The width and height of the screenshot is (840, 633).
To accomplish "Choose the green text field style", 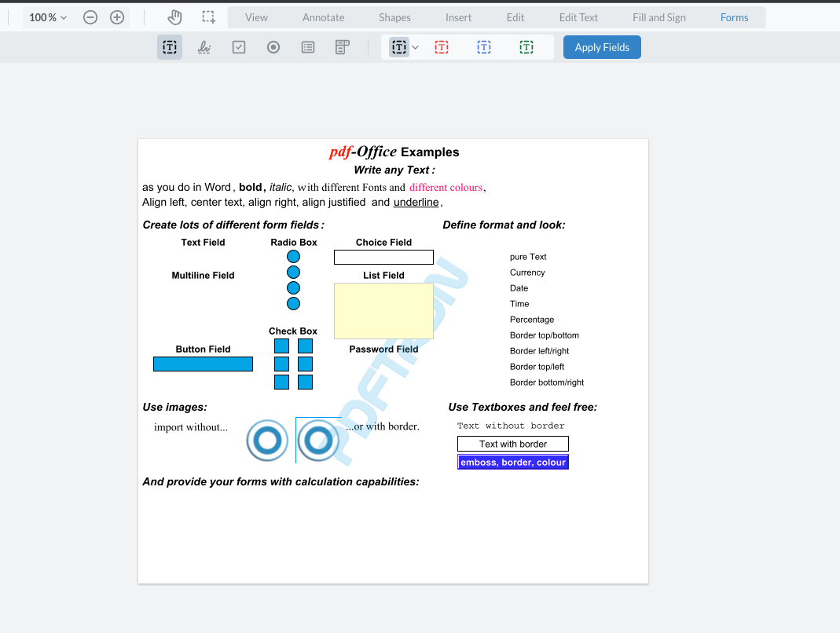I will click(526, 47).
